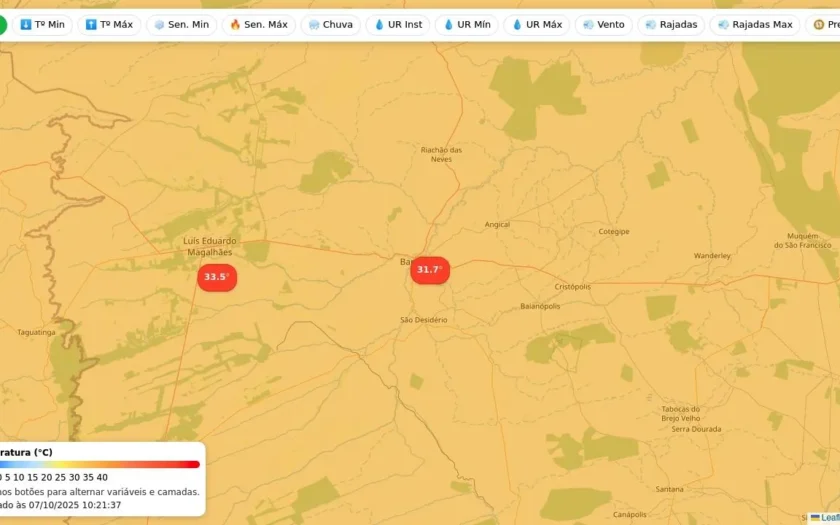
Task: Click the fire icon of Sen. Máx
Action: (x=235, y=25)
